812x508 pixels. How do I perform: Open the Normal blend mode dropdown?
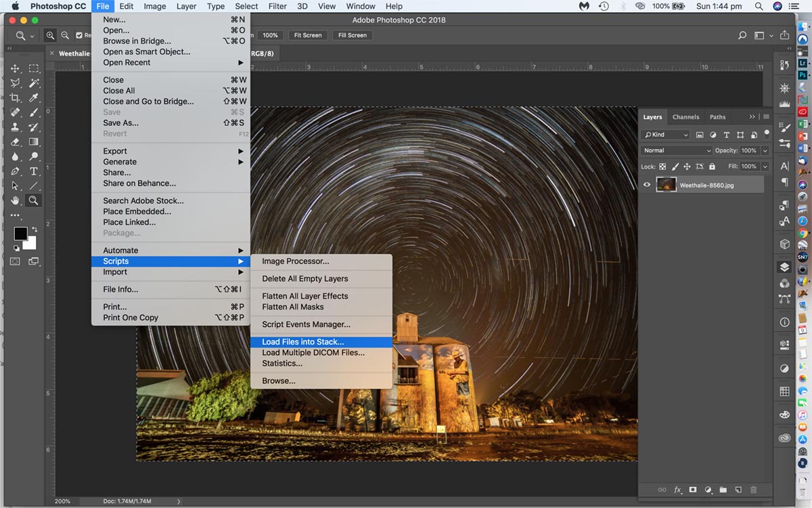(x=676, y=150)
